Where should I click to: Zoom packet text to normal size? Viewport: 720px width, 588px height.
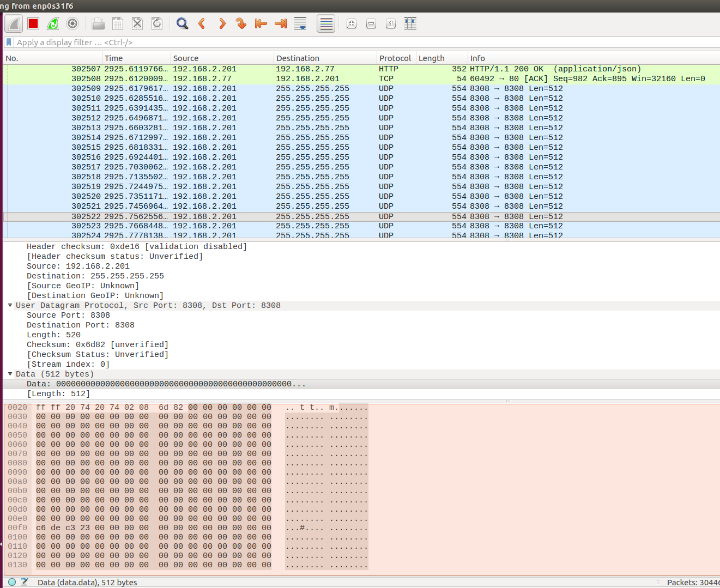coord(390,23)
